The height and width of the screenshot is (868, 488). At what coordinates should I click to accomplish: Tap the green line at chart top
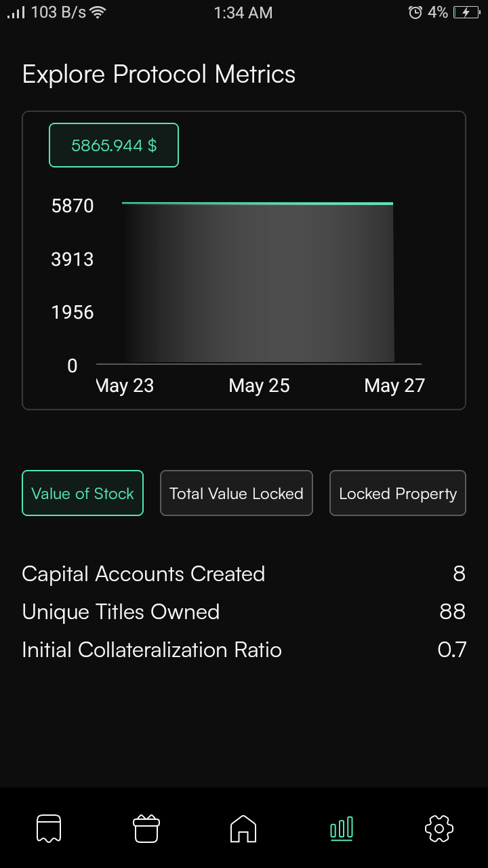tap(258, 203)
